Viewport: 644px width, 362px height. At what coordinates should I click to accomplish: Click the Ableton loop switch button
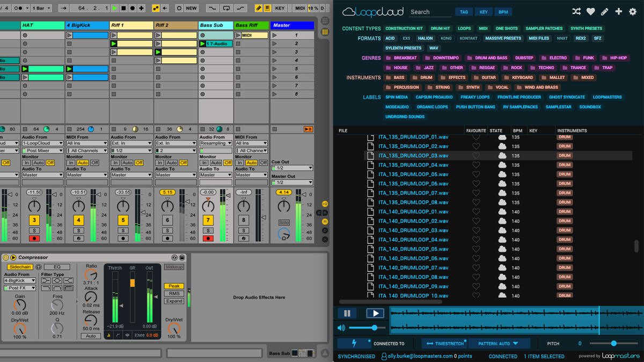(226, 8)
